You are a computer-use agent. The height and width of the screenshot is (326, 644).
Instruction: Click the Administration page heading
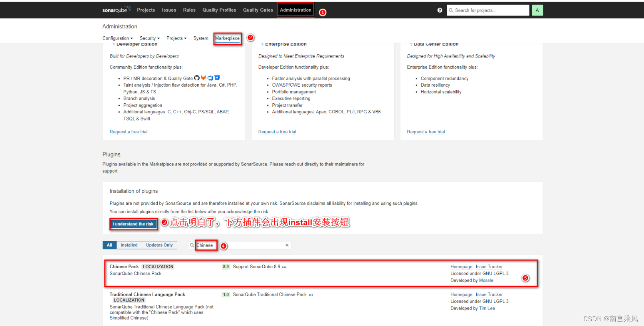(120, 27)
